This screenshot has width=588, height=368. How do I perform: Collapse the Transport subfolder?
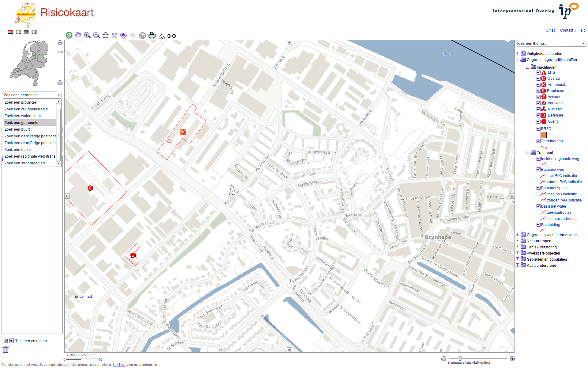(x=528, y=152)
